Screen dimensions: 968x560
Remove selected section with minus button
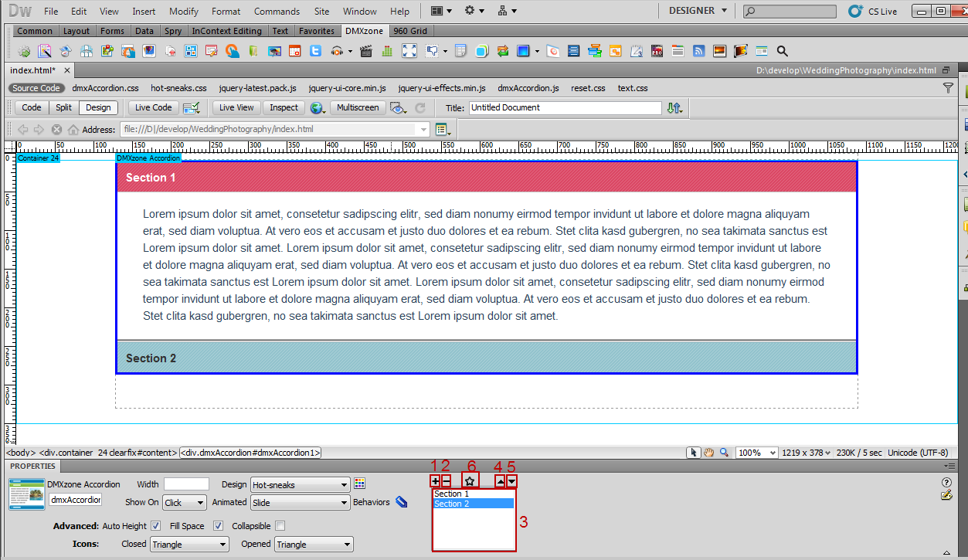tap(446, 481)
